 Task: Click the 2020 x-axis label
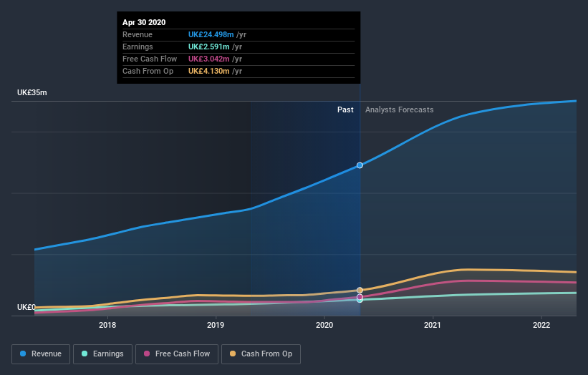[324, 325]
